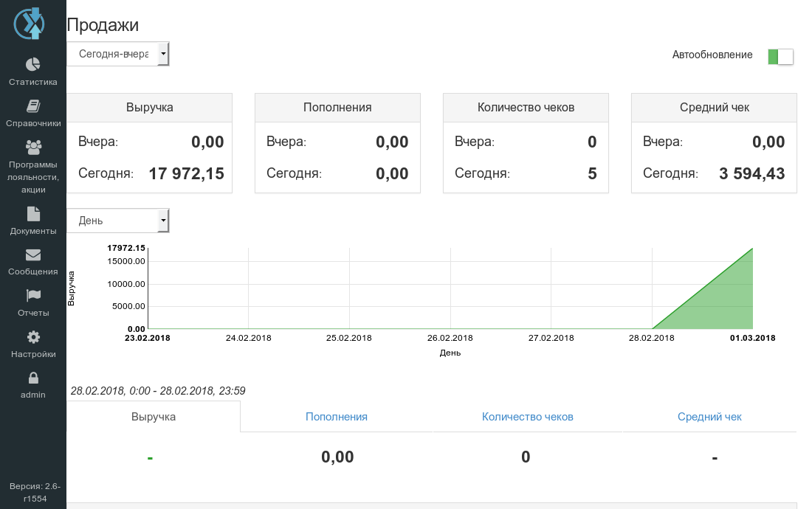Open loyalty programs users icon
The image size is (812, 509).
tap(33, 148)
